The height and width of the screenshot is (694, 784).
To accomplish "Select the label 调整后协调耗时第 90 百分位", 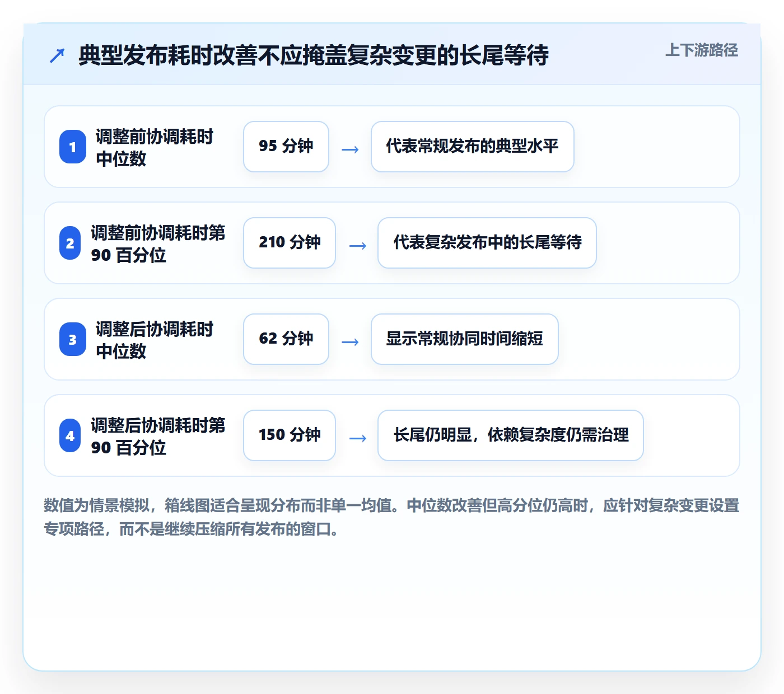I will [158, 436].
